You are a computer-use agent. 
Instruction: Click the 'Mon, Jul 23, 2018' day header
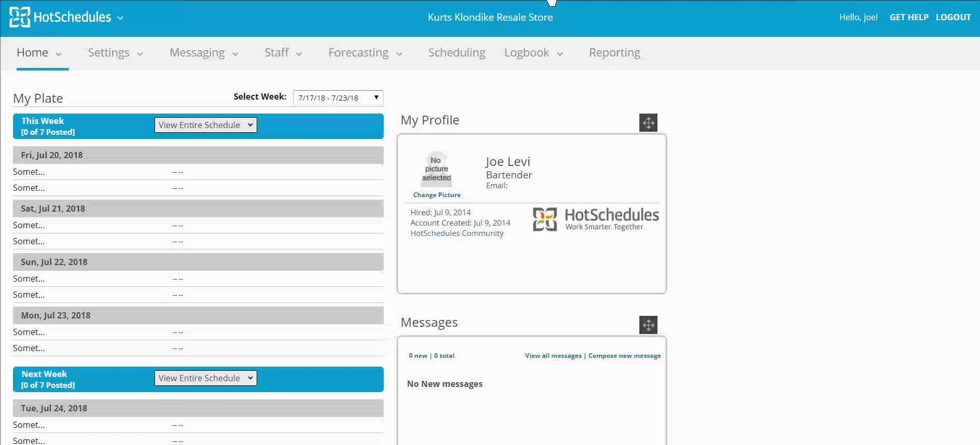[x=198, y=315]
